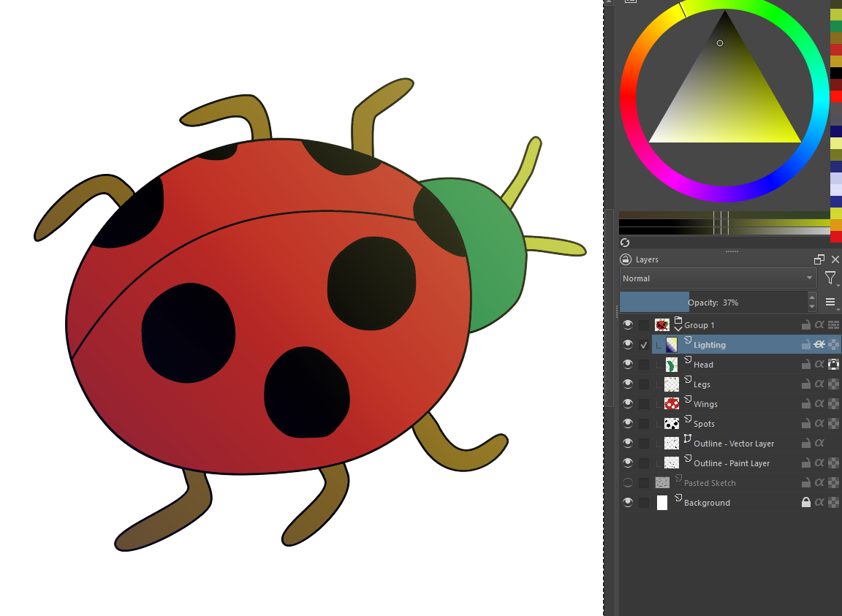The image size is (842, 616).
Task: Click the layer options hamburger menu
Action: (830, 302)
